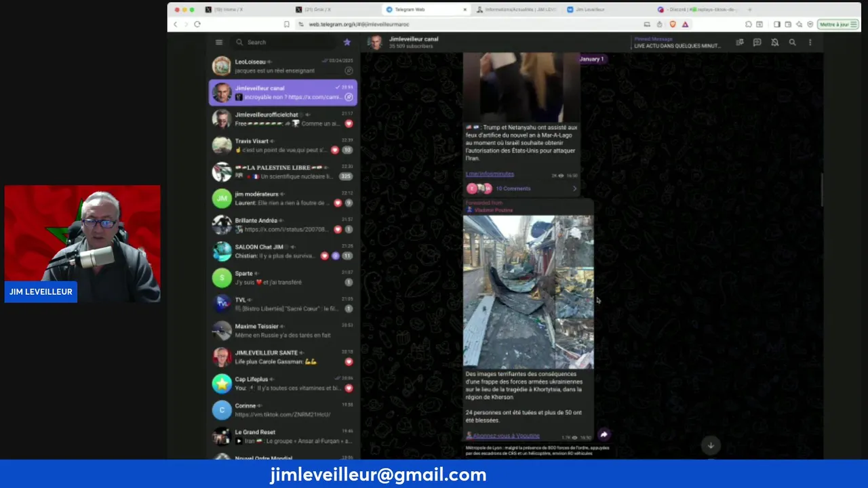Click the forward arrow on Kherson post

point(604,434)
